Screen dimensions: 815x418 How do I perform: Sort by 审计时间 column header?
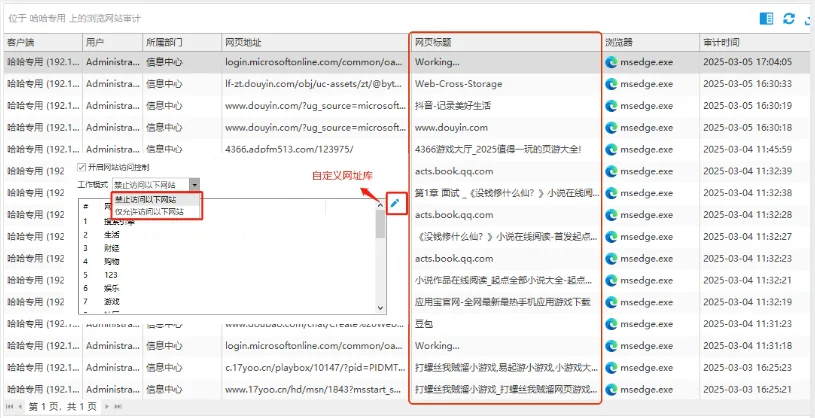point(754,43)
